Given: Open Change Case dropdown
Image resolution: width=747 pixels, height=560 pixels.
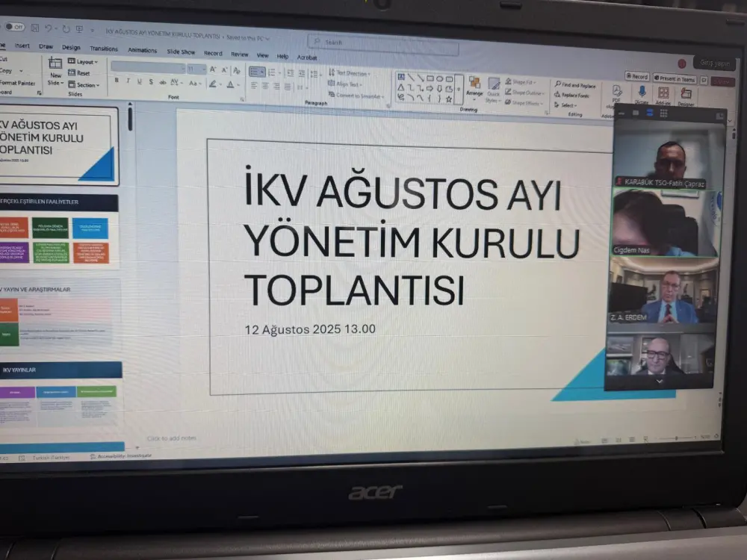Looking at the screenshot, I should [x=193, y=84].
